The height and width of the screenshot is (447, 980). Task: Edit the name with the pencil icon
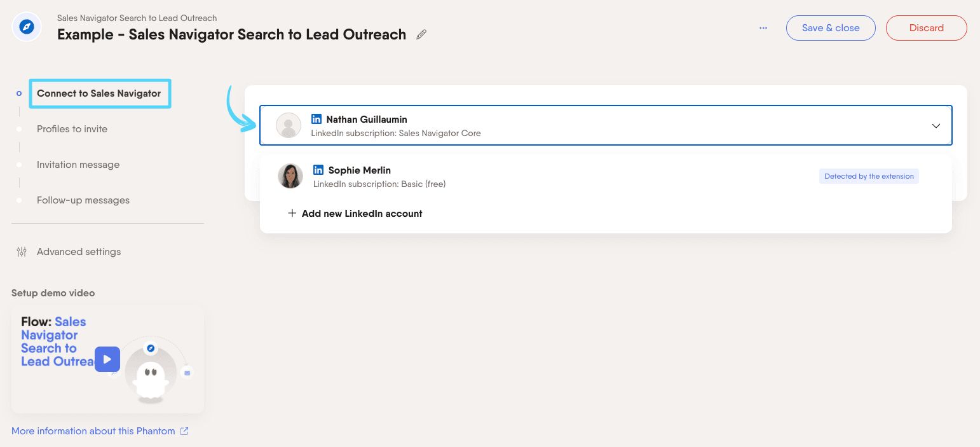(x=421, y=35)
